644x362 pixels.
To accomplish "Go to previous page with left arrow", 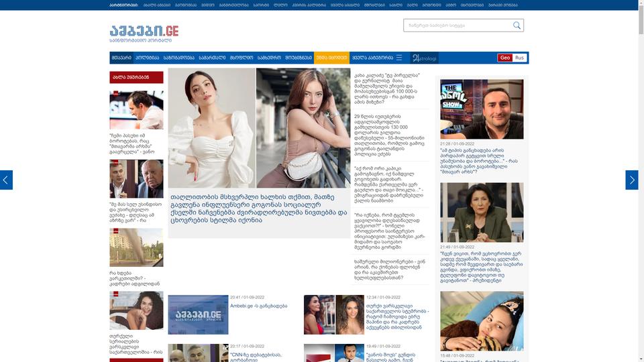I will [x=6, y=180].
